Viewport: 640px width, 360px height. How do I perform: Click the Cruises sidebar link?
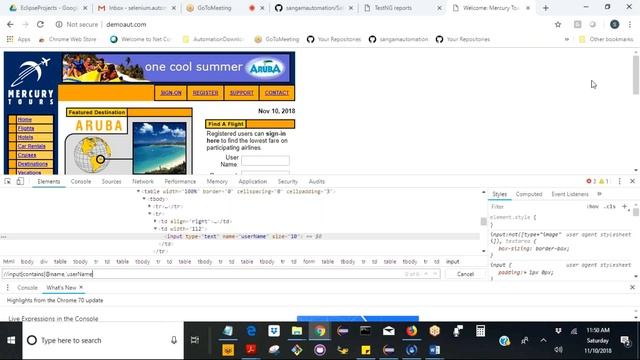coord(27,155)
